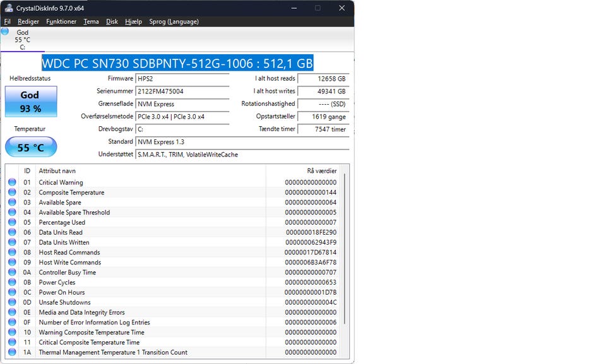Click the status orb for Available Spare row
Viewport: 606px width, 364px height.
[x=12, y=202]
